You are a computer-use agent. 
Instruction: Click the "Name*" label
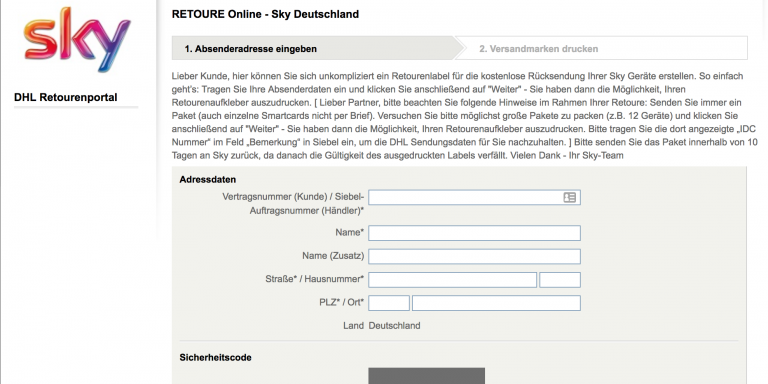click(350, 232)
